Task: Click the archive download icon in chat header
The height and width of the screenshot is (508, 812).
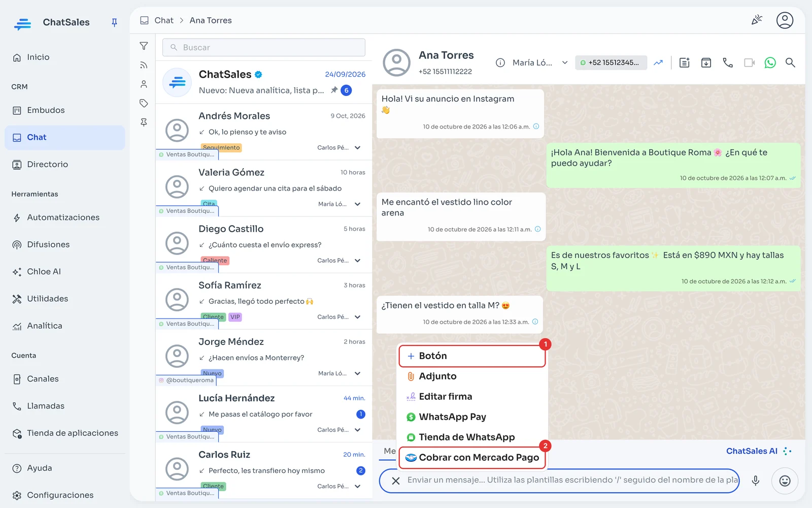Action: pyautogui.click(x=706, y=62)
